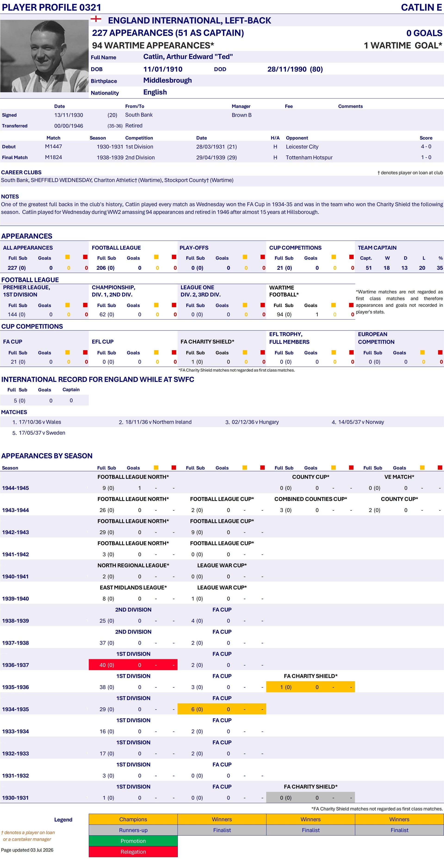Select the date of death 28/11/1990
The height and width of the screenshot is (868, 444).
pos(287,69)
